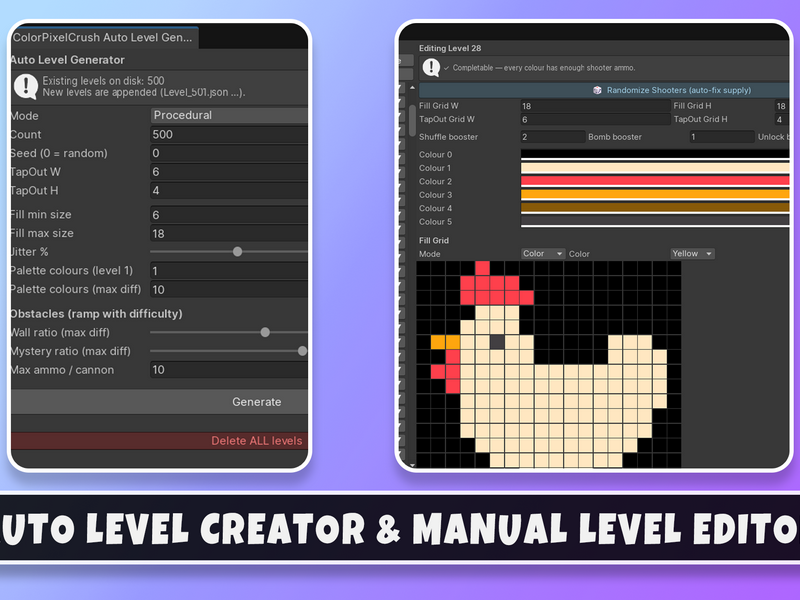Screen dimensions: 800x600
Task: Open the Fill Grid Mode dropdown showing Color
Action: pos(542,254)
